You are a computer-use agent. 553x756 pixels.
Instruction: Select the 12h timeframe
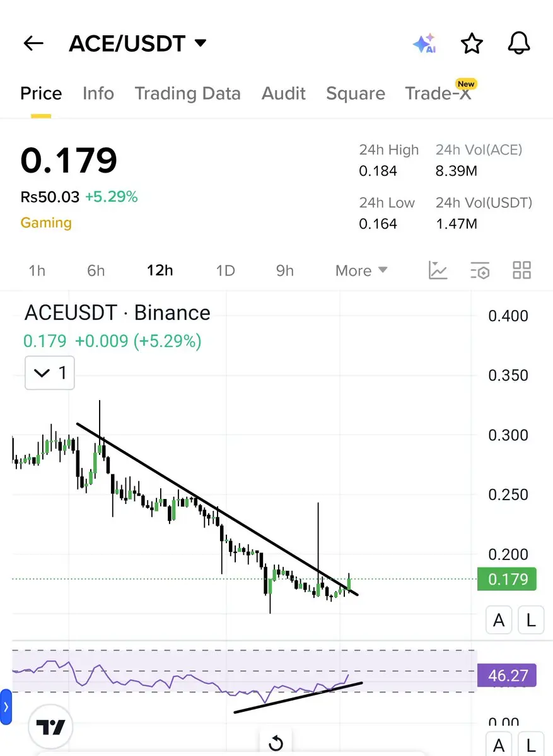(160, 271)
